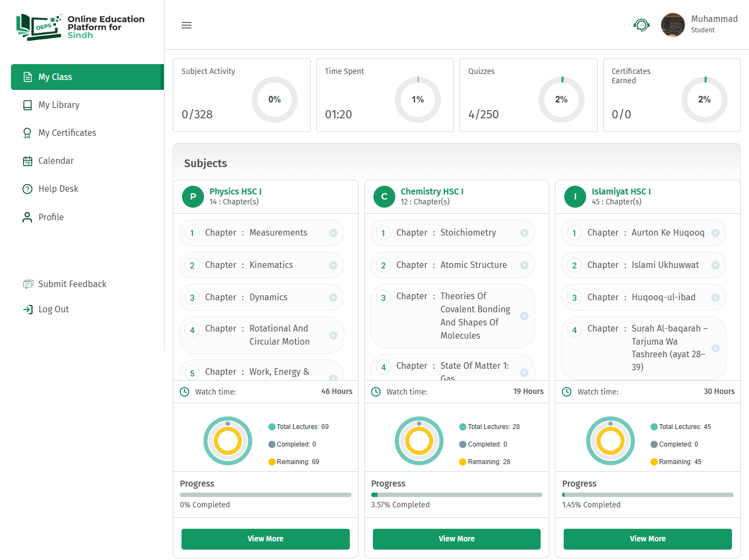Click the Islamiyat lectures donut chart

pos(610,441)
